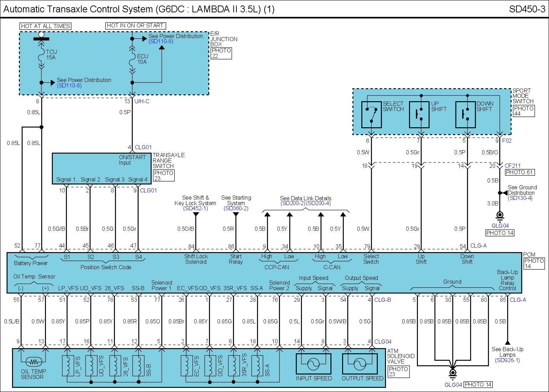Click the Input Speed sensor symbol

tap(313, 364)
